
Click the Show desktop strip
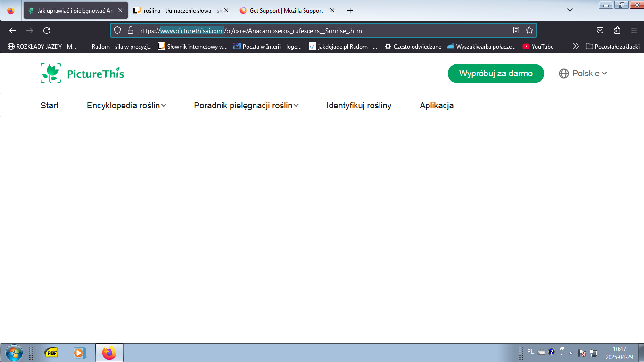click(x=641, y=353)
